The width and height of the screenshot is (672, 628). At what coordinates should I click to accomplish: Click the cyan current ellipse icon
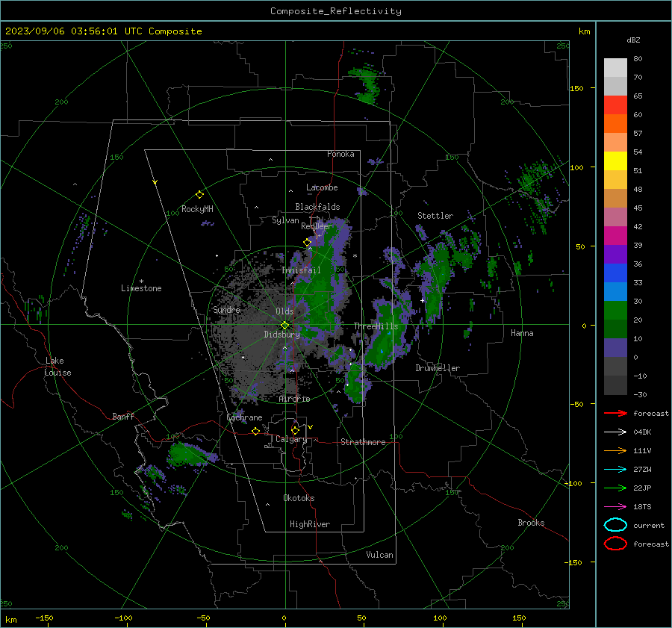click(615, 525)
